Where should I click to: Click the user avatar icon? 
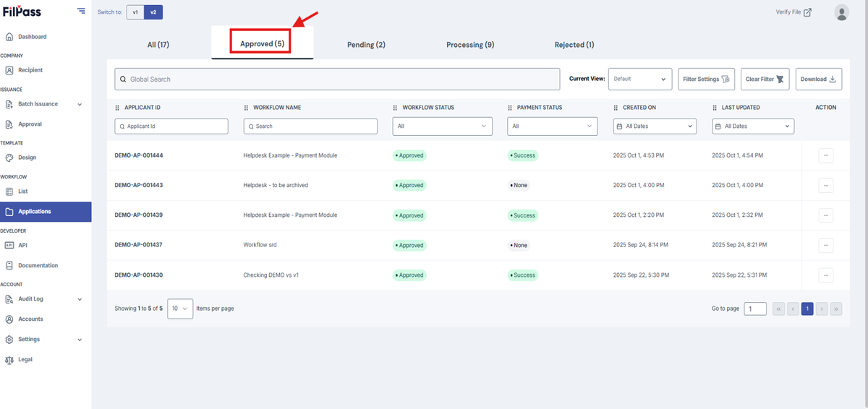coord(841,12)
